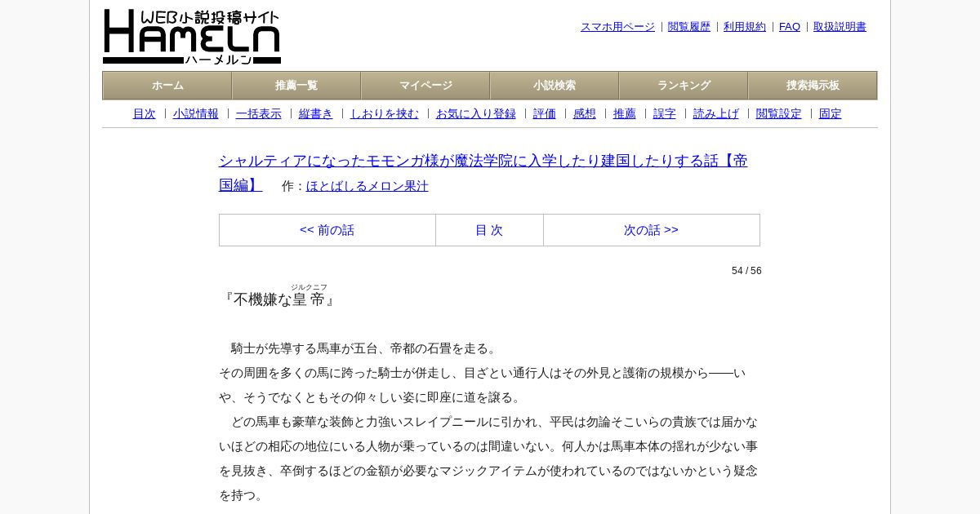Viewport: 980px width, 514px height.
Task: Open the 評価 link
Action: point(545,114)
